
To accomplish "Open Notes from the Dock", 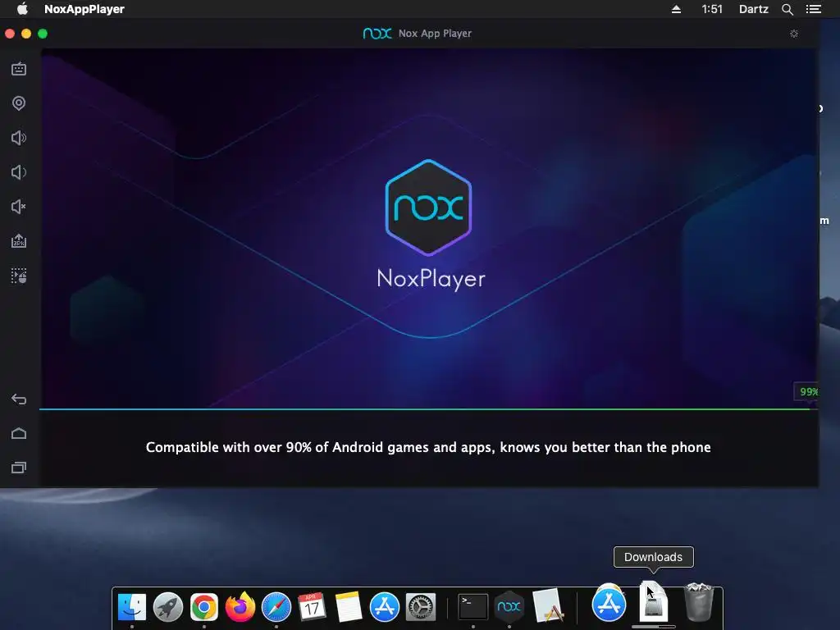I will click(348, 607).
